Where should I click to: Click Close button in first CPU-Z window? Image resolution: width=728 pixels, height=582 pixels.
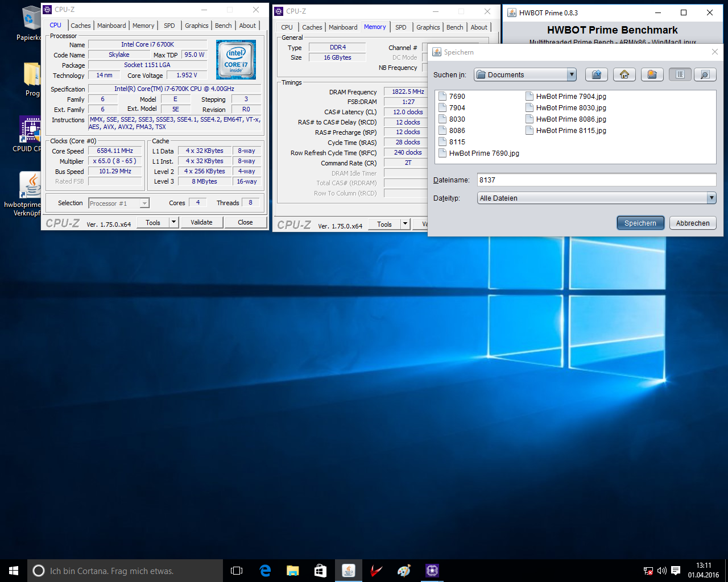[x=245, y=222]
